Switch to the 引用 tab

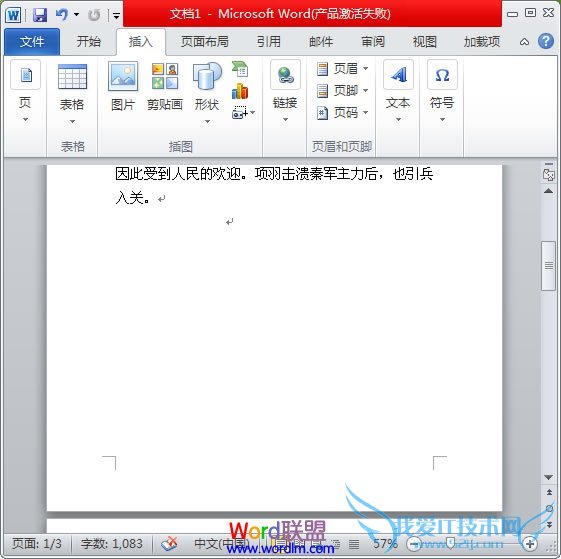click(269, 42)
